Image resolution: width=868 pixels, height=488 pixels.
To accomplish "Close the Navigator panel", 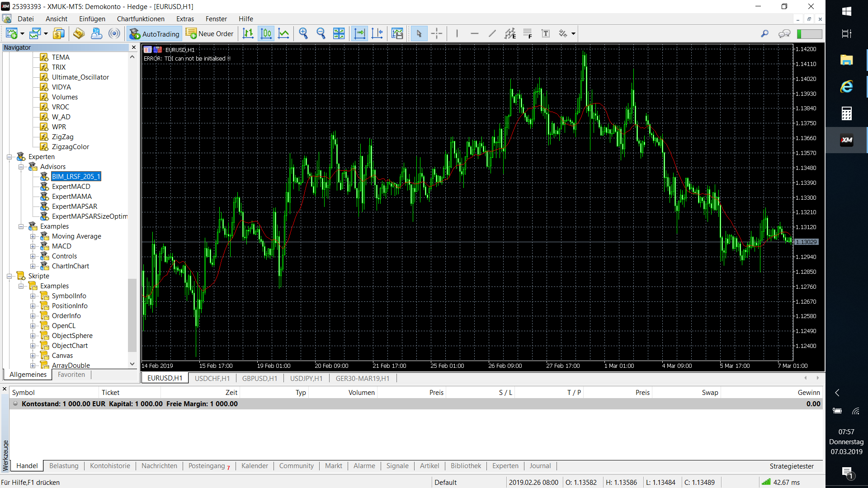I will [x=134, y=47].
